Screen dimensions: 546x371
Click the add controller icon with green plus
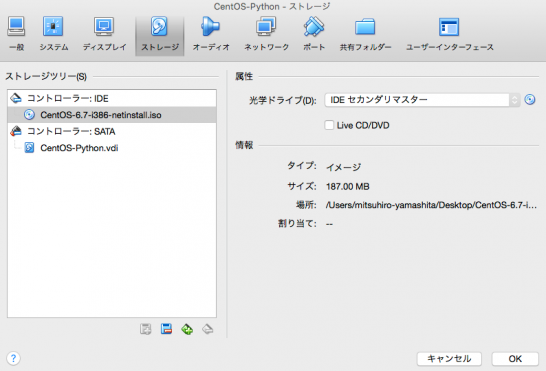coord(187,329)
